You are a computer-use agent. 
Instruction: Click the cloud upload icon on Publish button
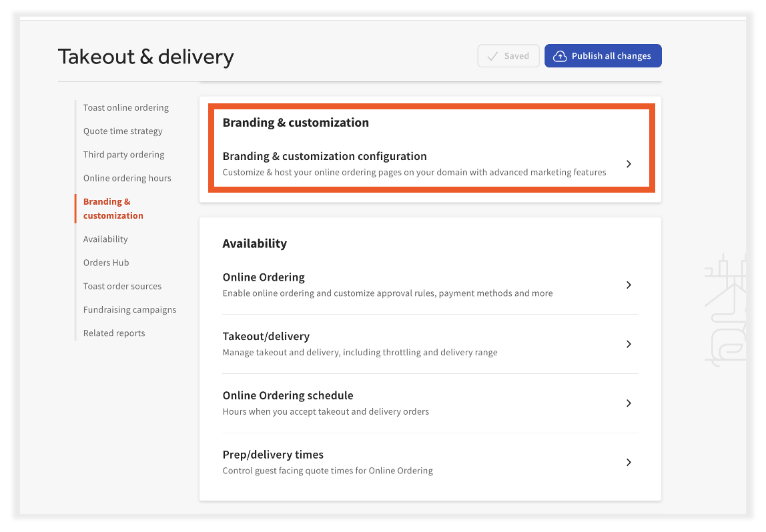[x=558, y=55]
